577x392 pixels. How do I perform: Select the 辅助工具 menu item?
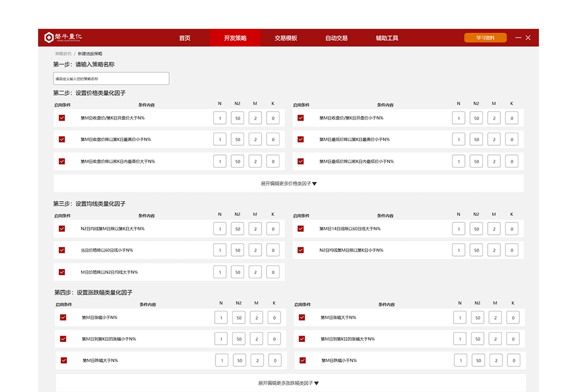pos(387,38)
